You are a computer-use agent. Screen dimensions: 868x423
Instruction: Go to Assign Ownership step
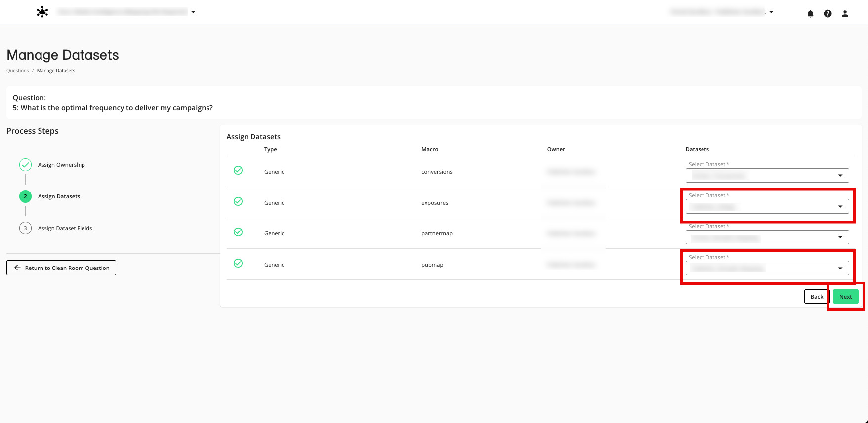pos(61,165)
